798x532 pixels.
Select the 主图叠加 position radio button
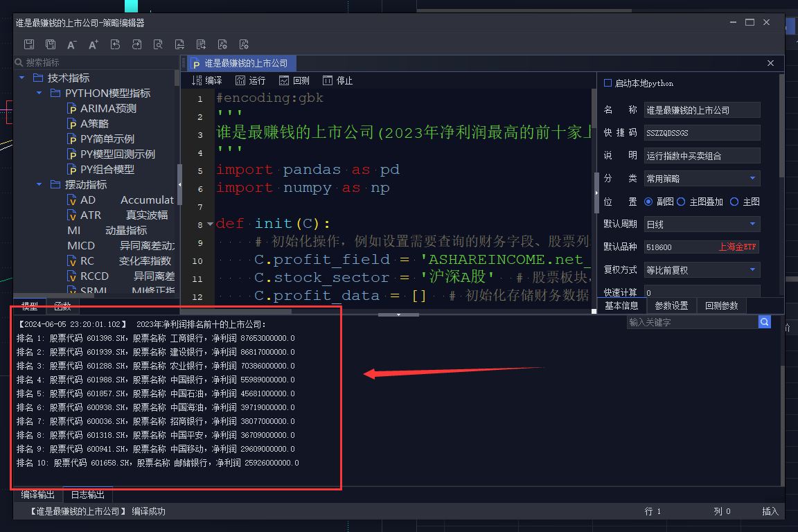click(681, 202)
